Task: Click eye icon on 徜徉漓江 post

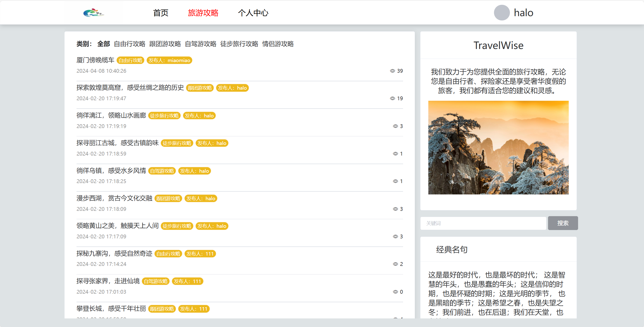Action: click(395, 126)
